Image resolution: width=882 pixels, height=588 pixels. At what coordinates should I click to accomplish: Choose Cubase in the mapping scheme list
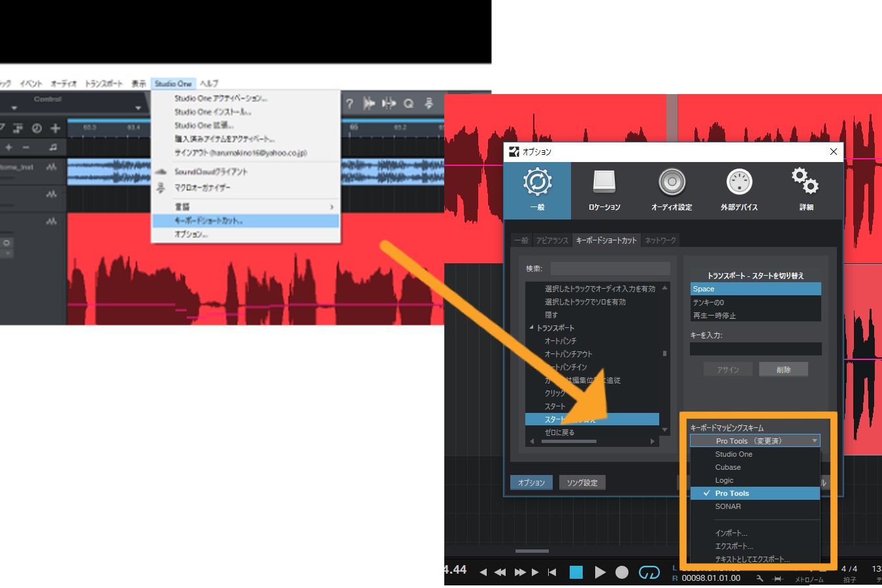click(755, 467)
